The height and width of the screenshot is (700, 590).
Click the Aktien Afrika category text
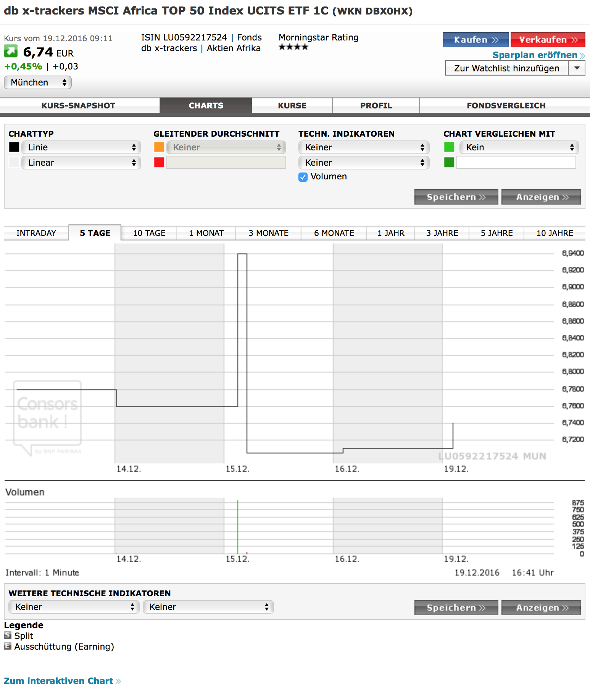point(234,48)
